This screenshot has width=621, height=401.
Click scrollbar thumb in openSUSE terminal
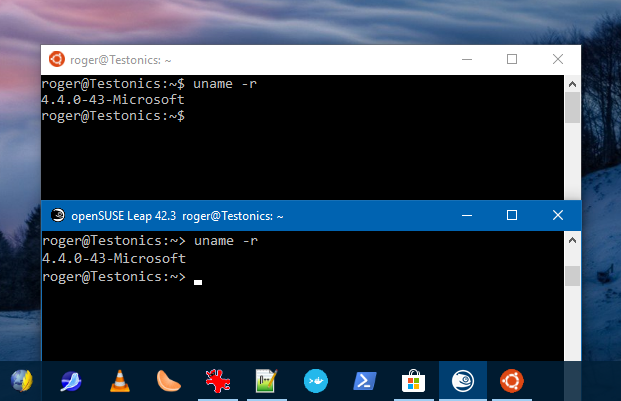572,276
